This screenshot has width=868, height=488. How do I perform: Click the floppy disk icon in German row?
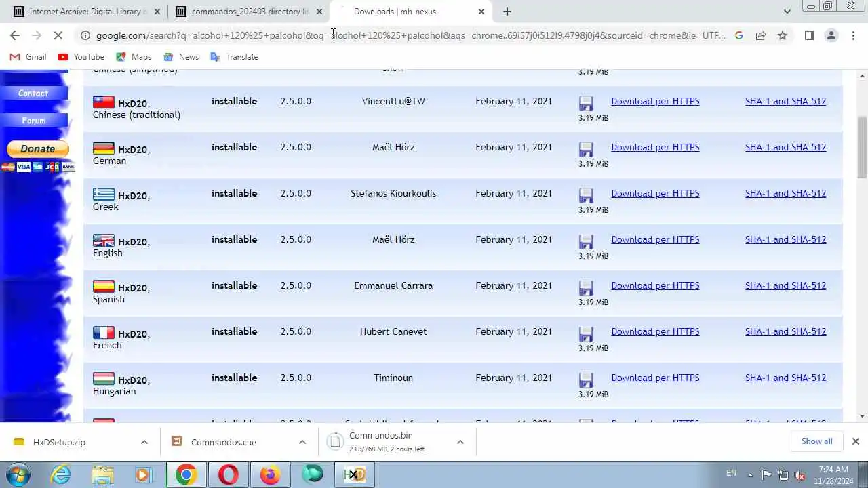(x=586, y=149)
